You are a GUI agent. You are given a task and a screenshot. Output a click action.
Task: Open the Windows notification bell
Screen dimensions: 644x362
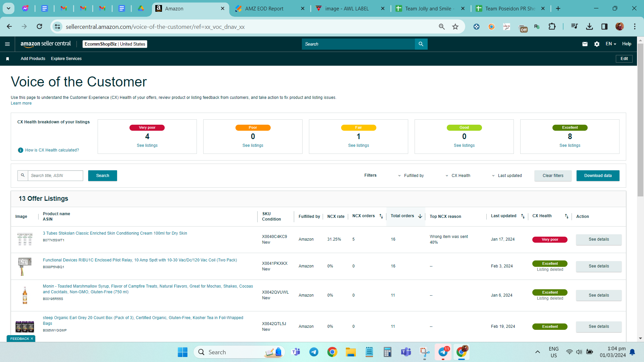632,352
